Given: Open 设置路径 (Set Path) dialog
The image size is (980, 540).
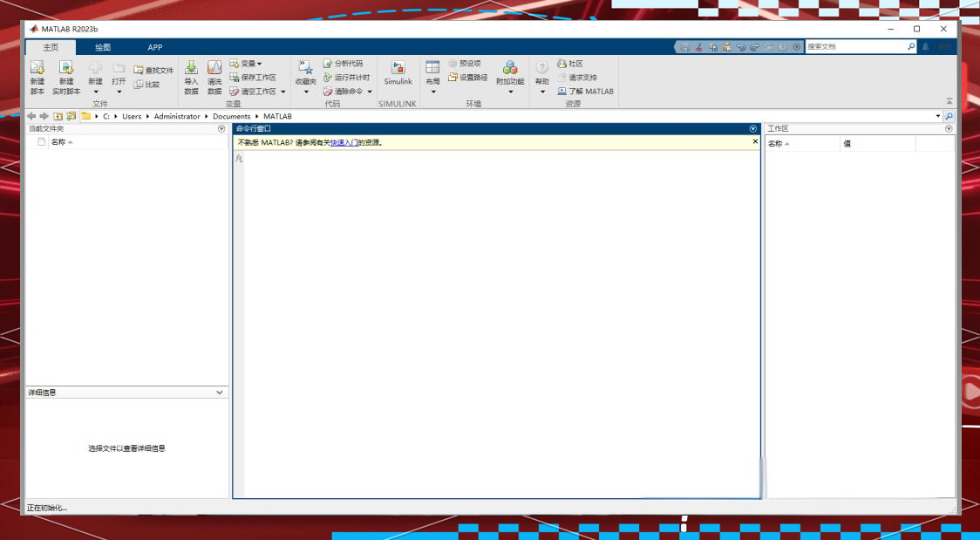Looking at the screenshot, I should pos(468,78).
